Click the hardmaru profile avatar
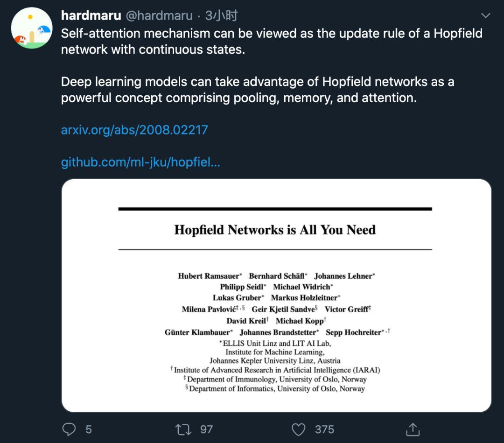This screenshot has width=504, height=443. point(31,28)
